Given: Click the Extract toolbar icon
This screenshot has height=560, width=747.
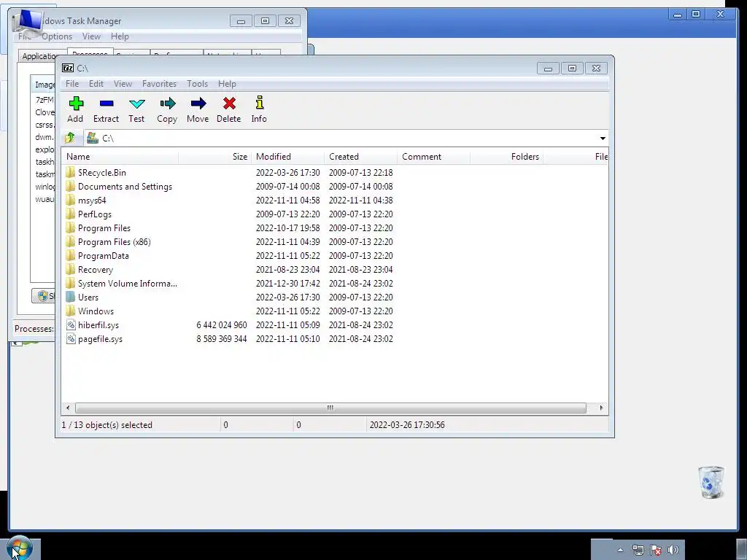Looking at the screenshot, I should tap(107, 104).
